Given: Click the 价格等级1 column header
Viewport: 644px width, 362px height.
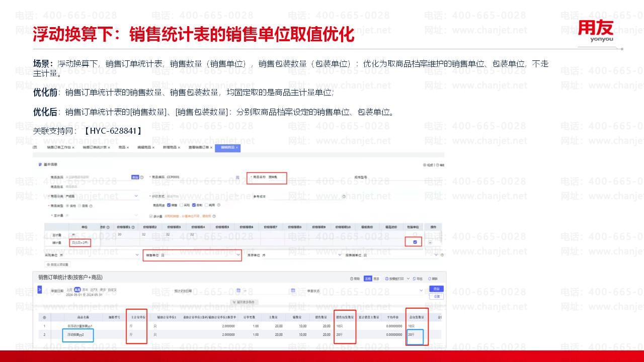Looking at the screenshot, I should (126, 227).
